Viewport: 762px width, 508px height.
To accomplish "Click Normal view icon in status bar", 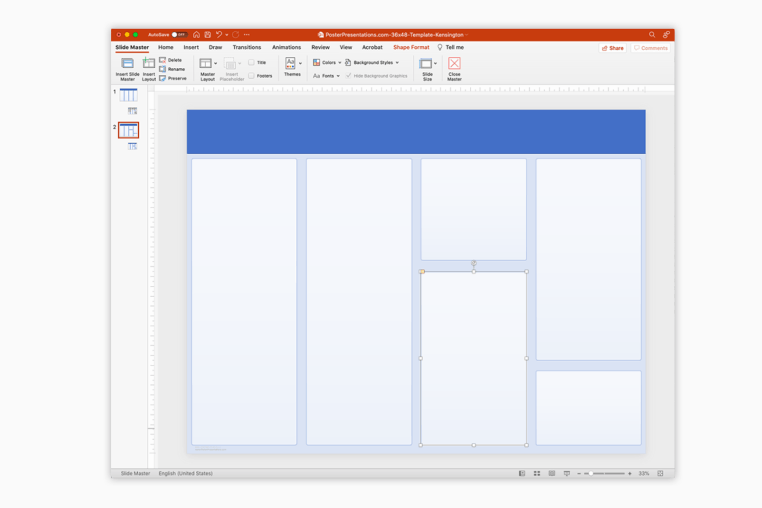I will [521, 473].
